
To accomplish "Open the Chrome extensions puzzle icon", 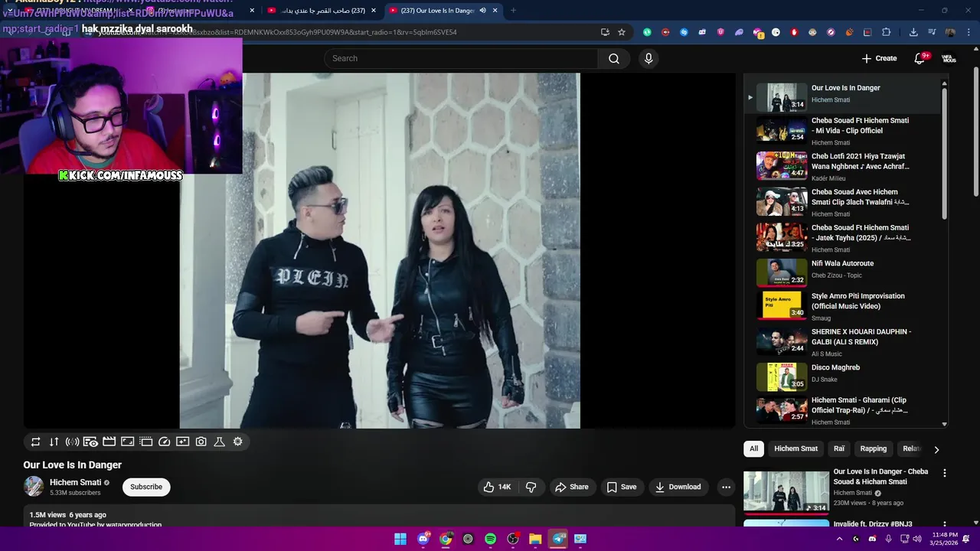I will tap(887, 32).
